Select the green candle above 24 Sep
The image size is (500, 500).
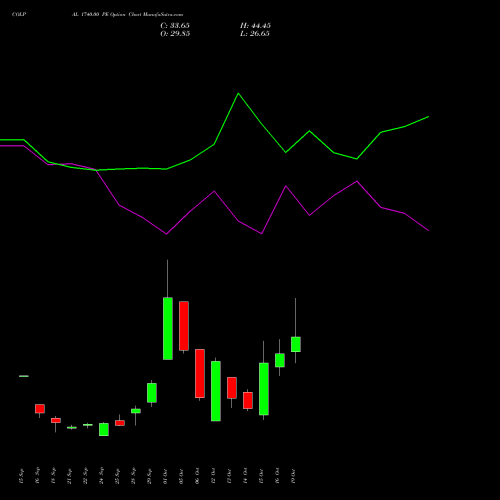[104, 429]
